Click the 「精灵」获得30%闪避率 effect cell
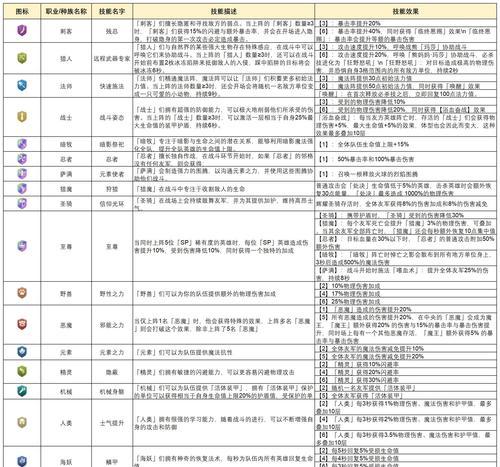Viewport: 500px width, 467px height. click(405, 380)
